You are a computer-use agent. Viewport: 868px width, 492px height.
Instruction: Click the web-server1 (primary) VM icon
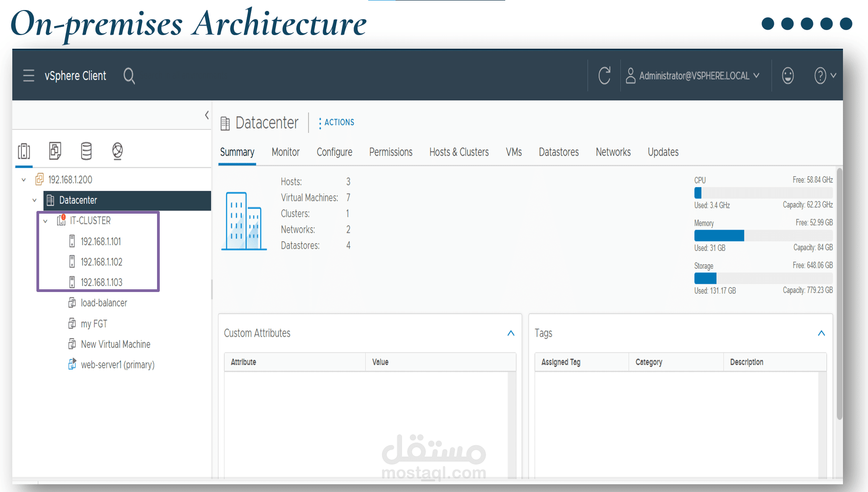click(x=72, y=364)
